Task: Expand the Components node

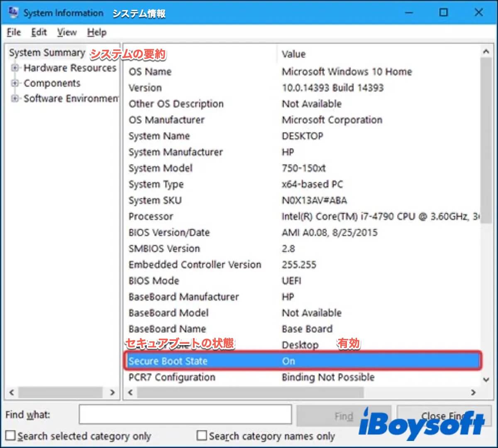Action: pos(15,83)
